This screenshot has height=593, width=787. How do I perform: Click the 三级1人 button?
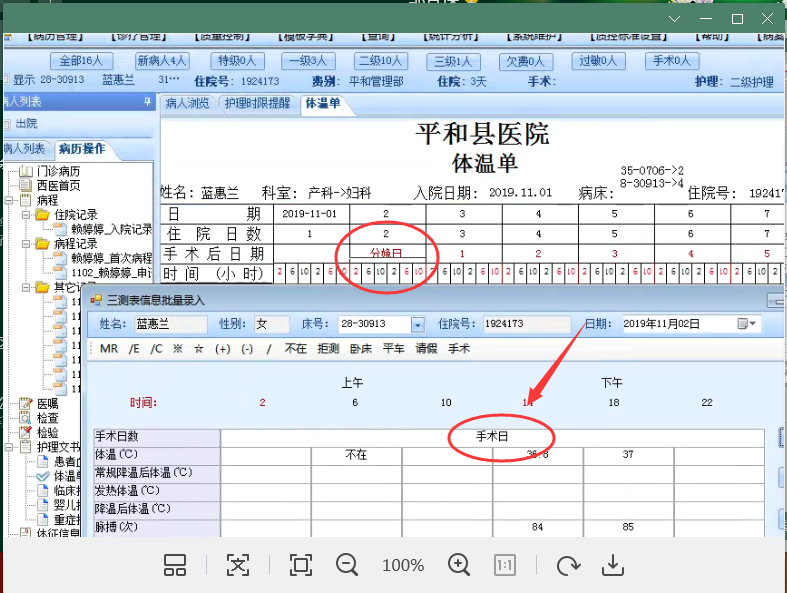tap(453, 62)
